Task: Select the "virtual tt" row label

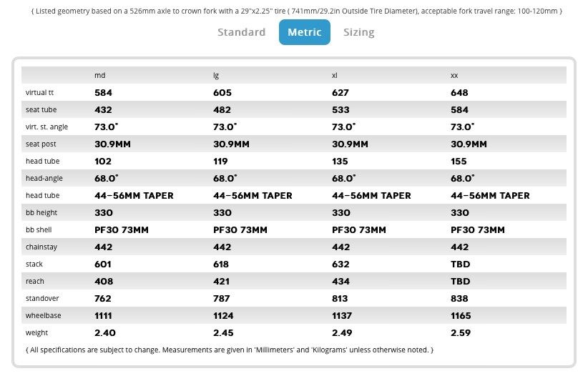Action: coord(39,93)
